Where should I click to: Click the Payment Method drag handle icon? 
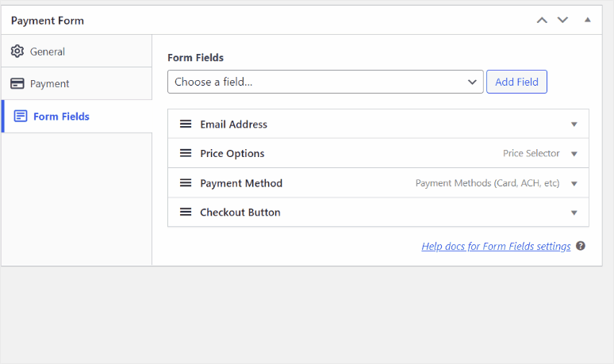click(186, 183)
